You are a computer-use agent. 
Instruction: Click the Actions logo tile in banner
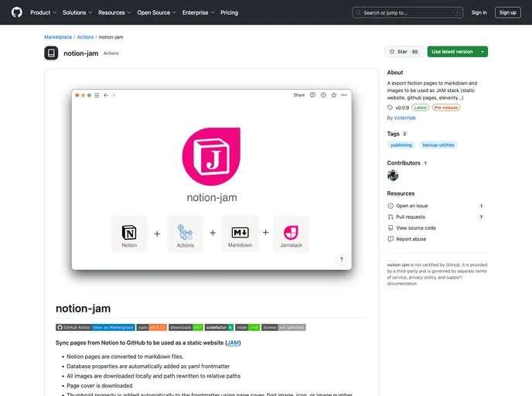pyautogui.click(x=186, y=234)
